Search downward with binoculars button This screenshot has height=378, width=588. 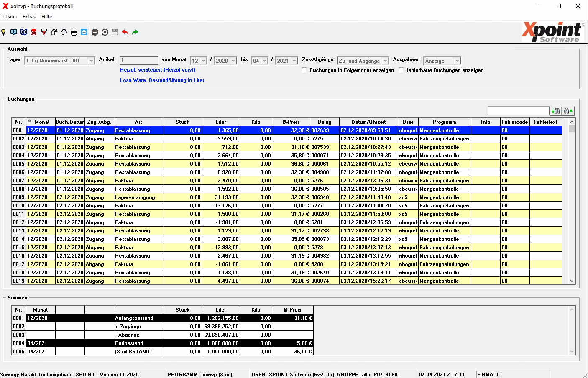pos(556,111)
